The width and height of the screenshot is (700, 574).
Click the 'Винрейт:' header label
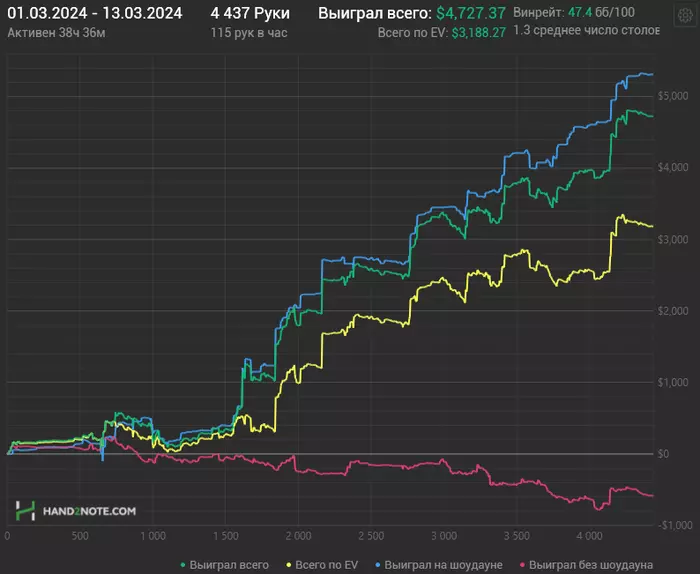coord(538,12)
